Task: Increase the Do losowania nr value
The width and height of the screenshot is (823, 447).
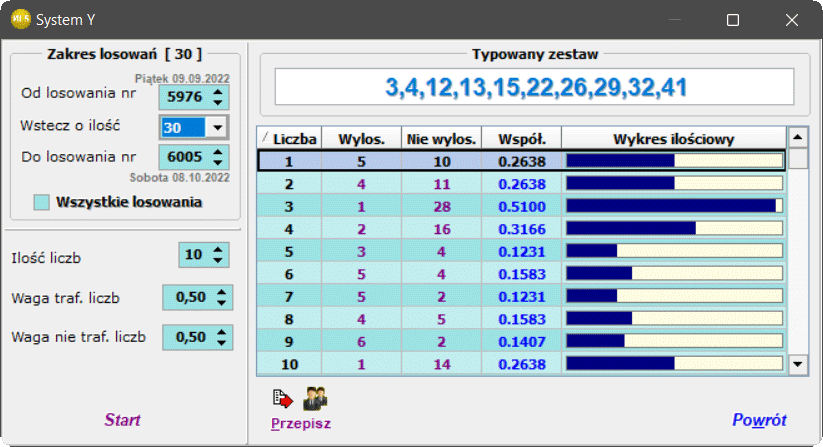Action: (218, 152)
